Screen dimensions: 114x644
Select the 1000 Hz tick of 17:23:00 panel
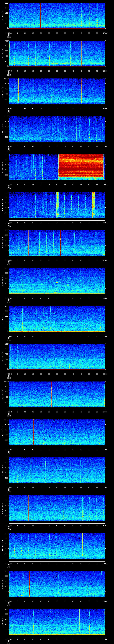[x=6, y=268]
